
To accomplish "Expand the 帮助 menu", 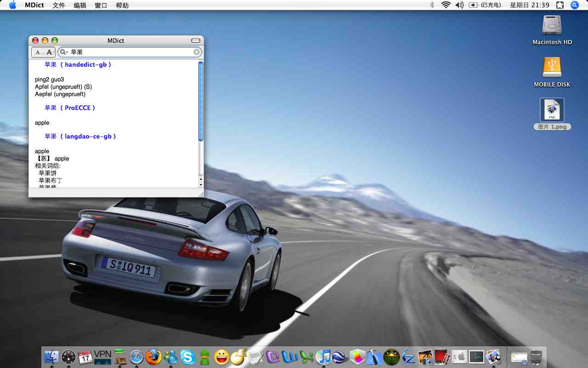I will [x=122, y=6].
